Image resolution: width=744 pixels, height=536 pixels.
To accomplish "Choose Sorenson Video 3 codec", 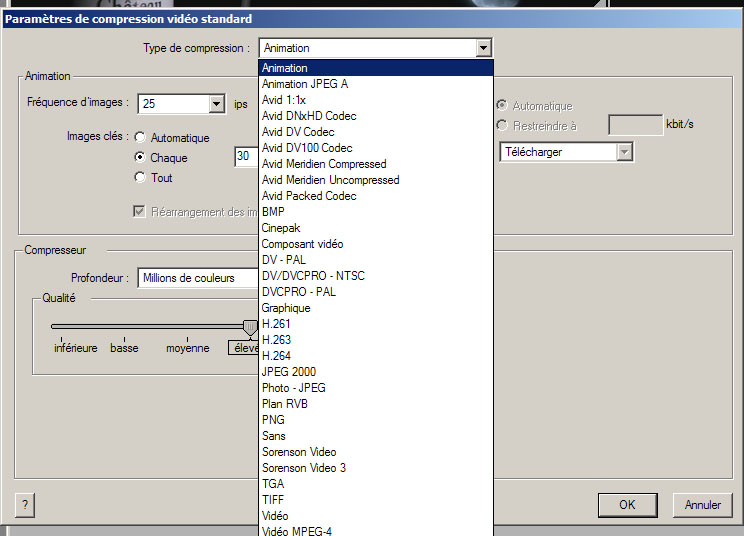I will pos(376,468).
